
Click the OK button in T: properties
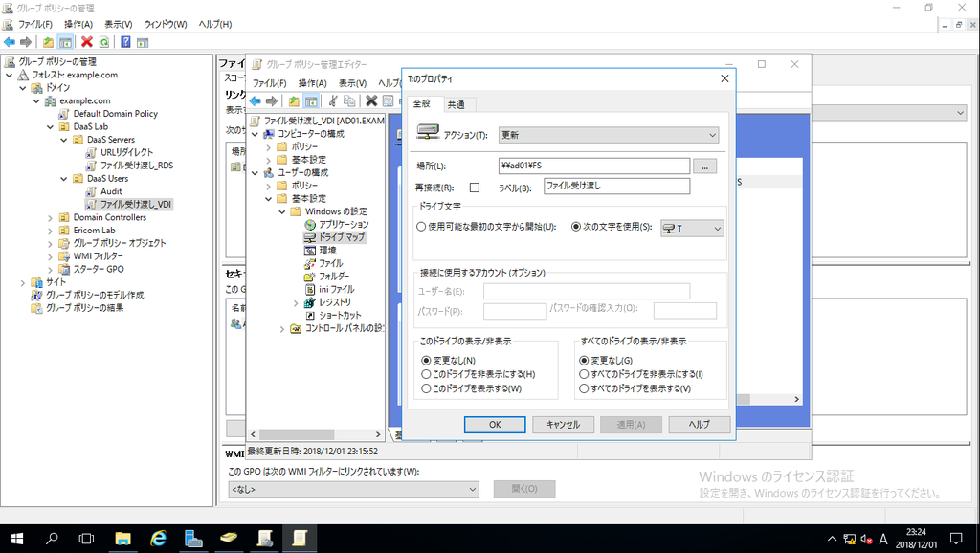click(x=495, y=424)
